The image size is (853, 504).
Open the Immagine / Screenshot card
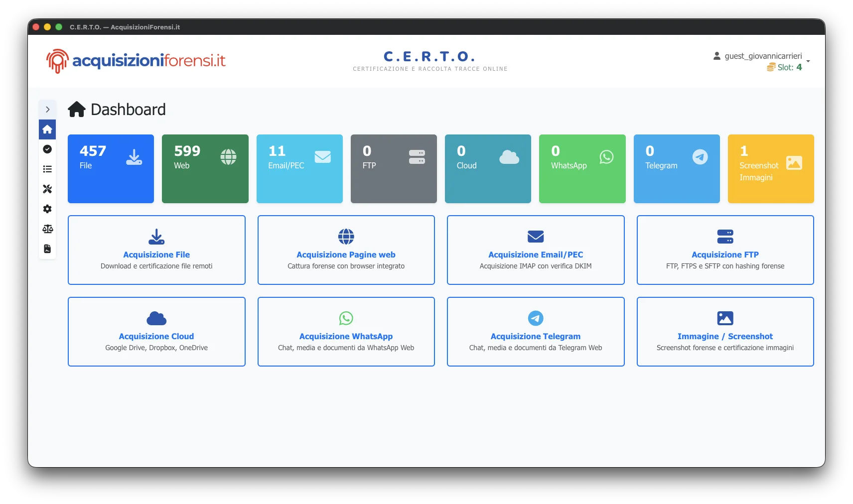[x=725, y=332]
